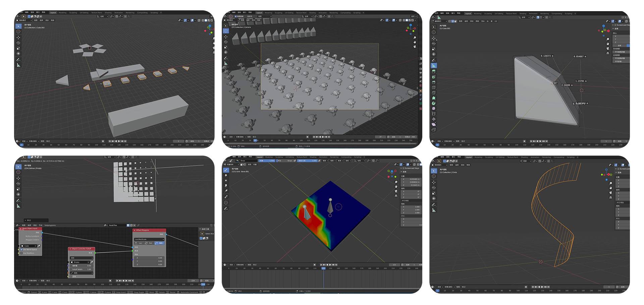Select Annotate tool in top-left boxes screenshot

pyautogui.click(x=18, y=59)
